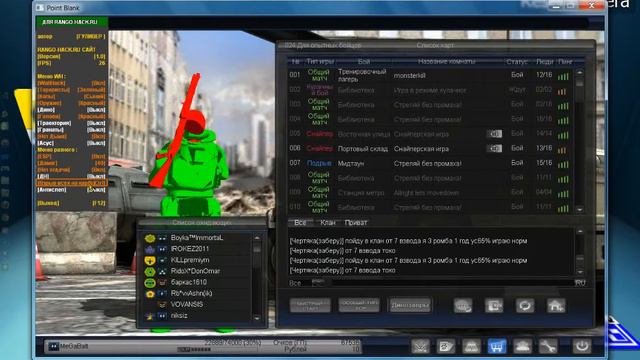Click rank badge next to KILLpremiym

point(150,260)
